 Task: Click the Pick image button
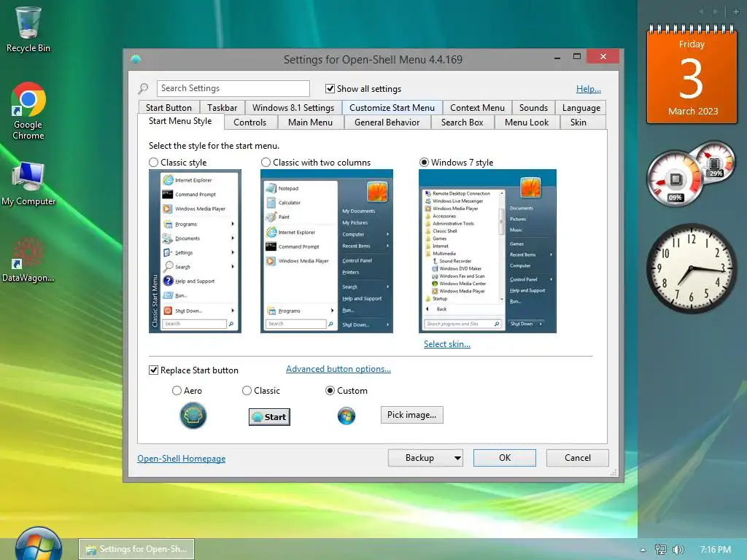point(411,415)
